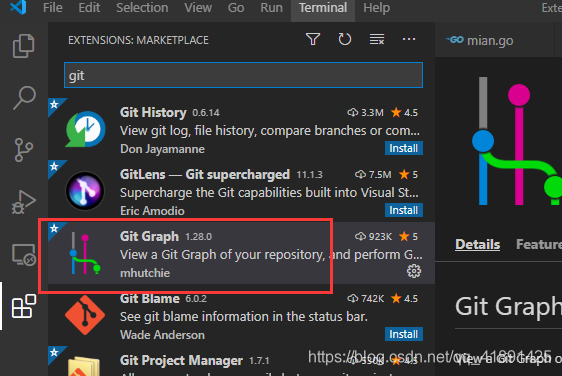562x376 pixels.
Task: Open the Terminal menu
Action: coord(323,8)
